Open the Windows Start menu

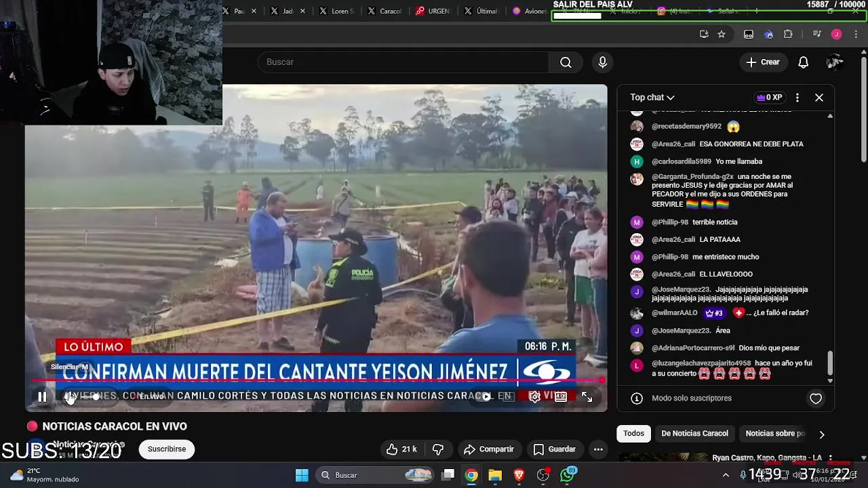pos(302,475)
